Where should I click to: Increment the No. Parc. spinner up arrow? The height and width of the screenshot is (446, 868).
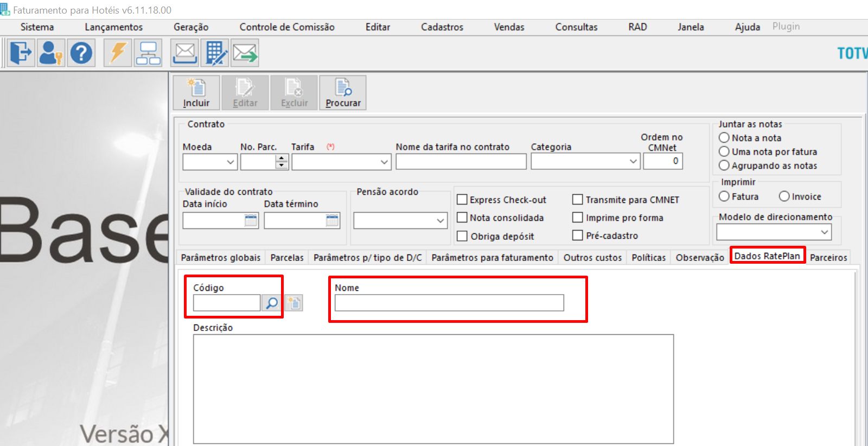(282, 158)
